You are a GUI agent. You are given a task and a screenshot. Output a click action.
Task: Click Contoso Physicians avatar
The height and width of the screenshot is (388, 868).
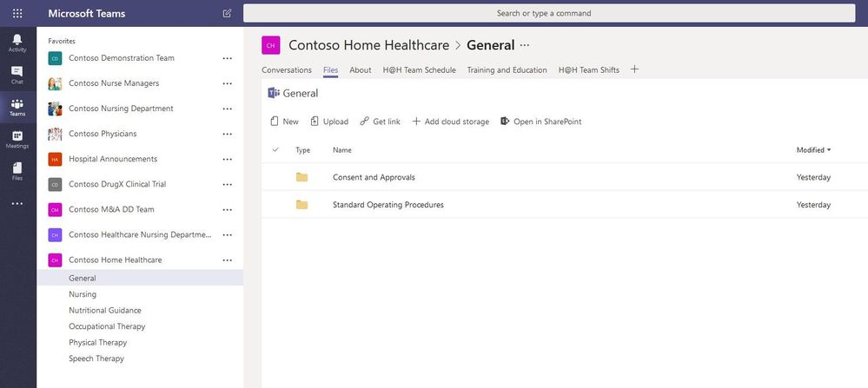click(x=55, y=134)
